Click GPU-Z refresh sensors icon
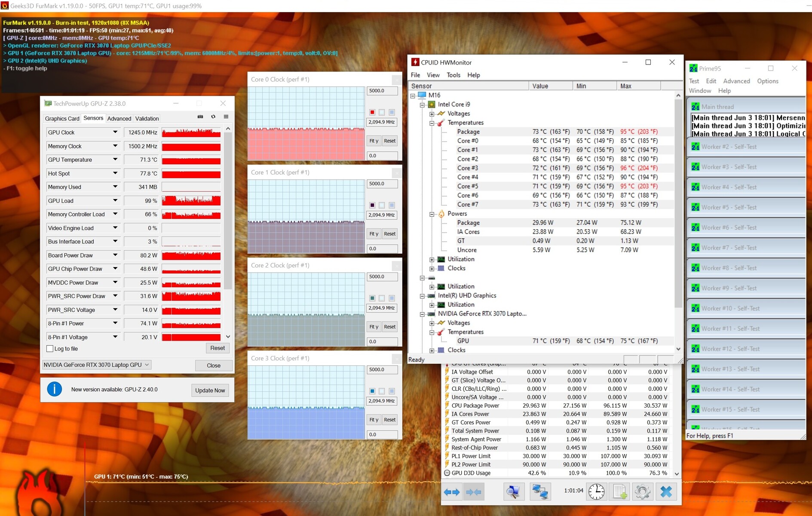 (x=213, y=117)
